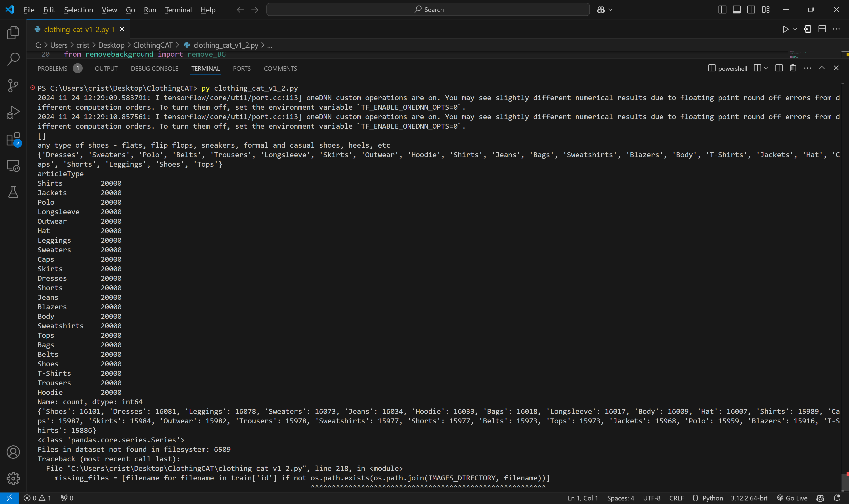Image resolution: width=849 pixels, height=504 pixels.
Task: Toggle the bottom panel layout icon
Action: 737,10
